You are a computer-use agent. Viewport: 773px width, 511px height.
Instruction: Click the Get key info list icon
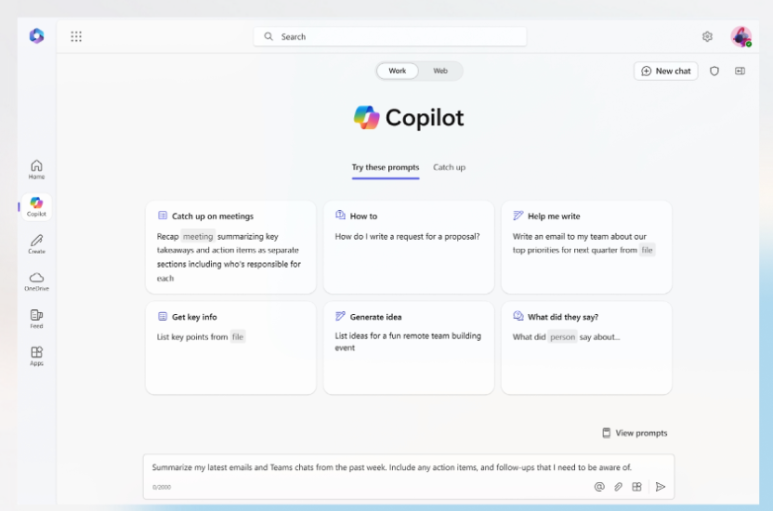point(162,316)
